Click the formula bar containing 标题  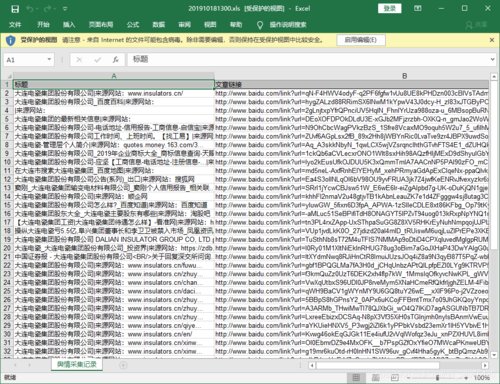click(x=308, y=60)
